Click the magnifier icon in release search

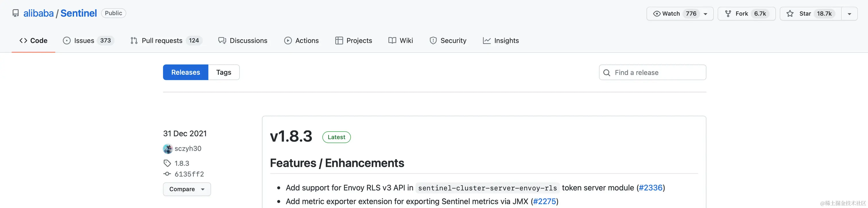tap(607, 72)
